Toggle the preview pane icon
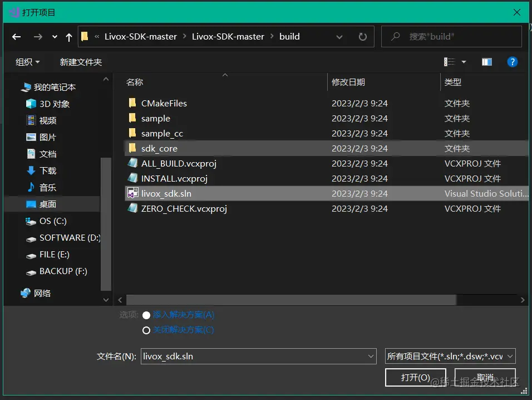532x400 pixels. click(486, 62)
